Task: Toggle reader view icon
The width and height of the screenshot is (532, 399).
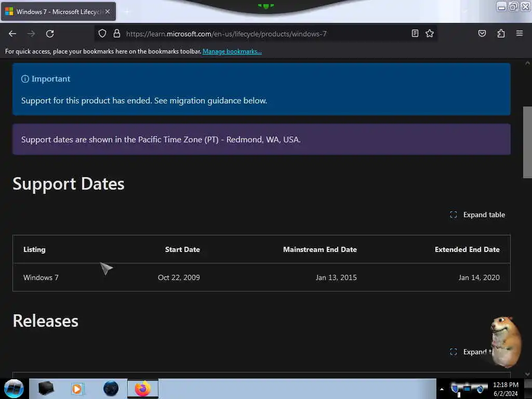Action: click(x=415, y=33)
